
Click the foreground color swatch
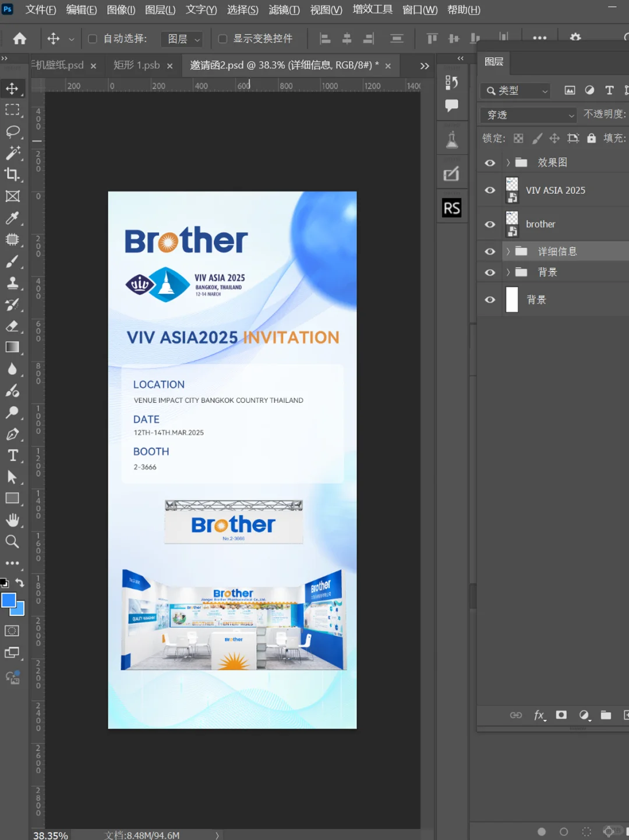[x=9, y=600]
